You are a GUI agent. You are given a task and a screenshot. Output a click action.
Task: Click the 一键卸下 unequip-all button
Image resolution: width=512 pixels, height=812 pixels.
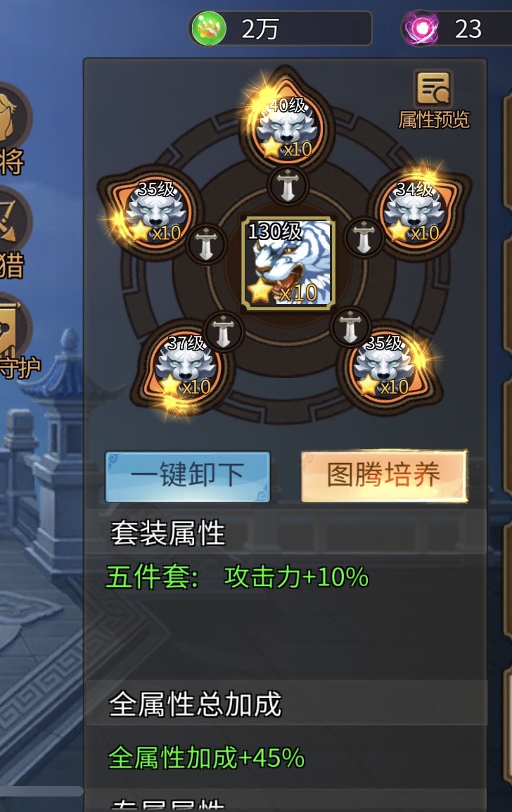click(187, 476)
